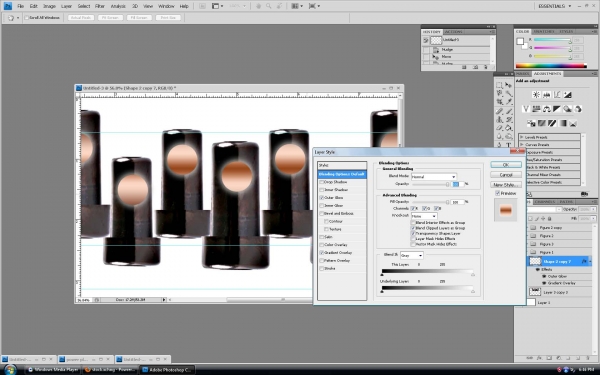Add a Gradient Map adjustment

pyautogui.click(x=562, y=123)
